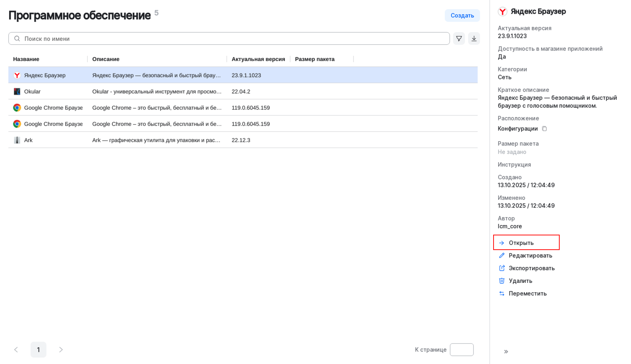Screen dimensions: 631x364
Task: Click the Конфигурации location link
Action: tap(518, 129)
